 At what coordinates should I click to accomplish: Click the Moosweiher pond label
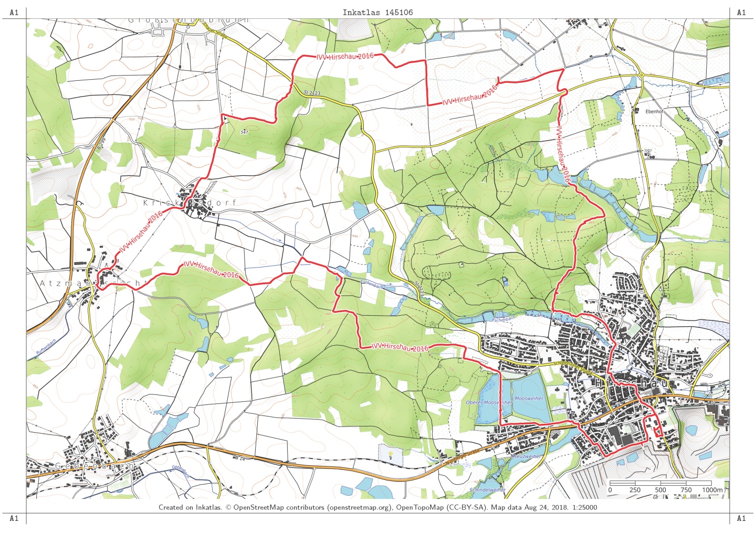tap(529, 399)
